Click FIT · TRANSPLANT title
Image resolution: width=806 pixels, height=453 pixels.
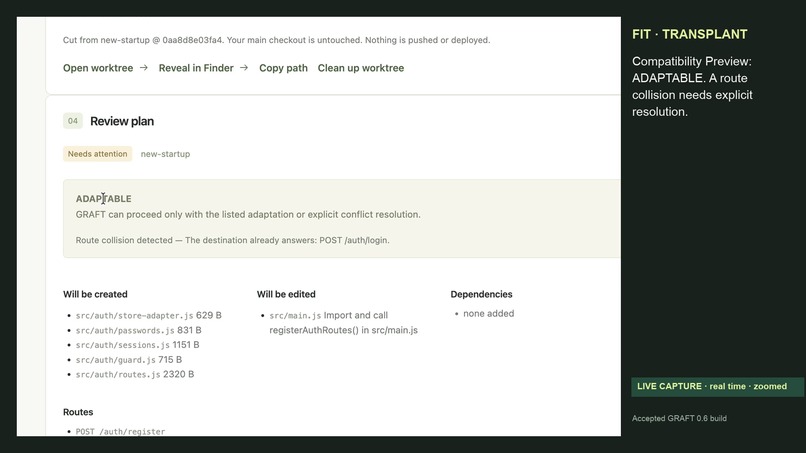tap(690, 34)
